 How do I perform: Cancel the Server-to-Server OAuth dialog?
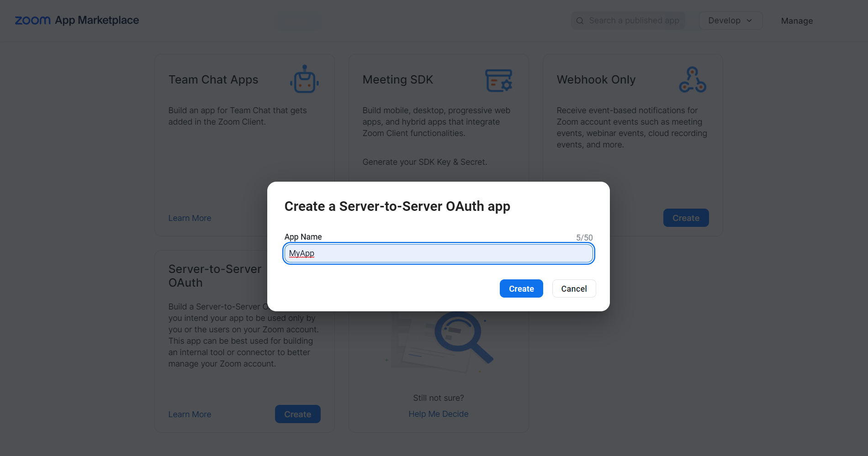click(x=574, y=288)
